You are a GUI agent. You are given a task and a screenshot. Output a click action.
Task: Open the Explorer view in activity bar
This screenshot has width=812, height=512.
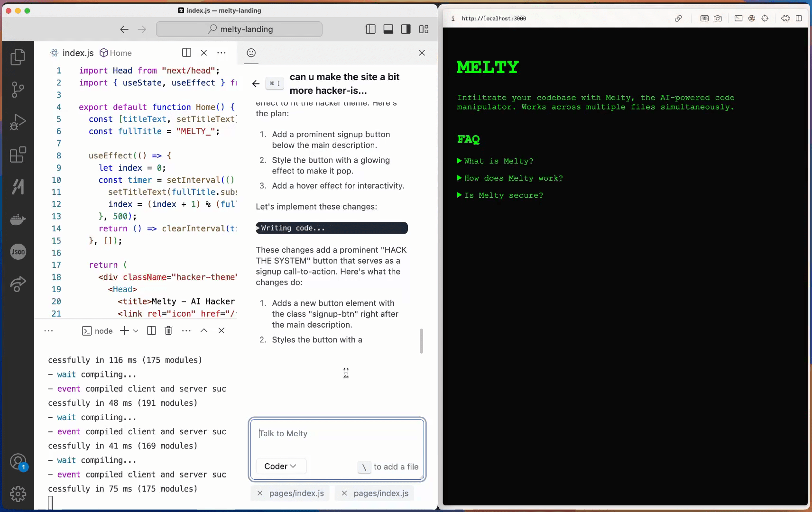[18, 57]
